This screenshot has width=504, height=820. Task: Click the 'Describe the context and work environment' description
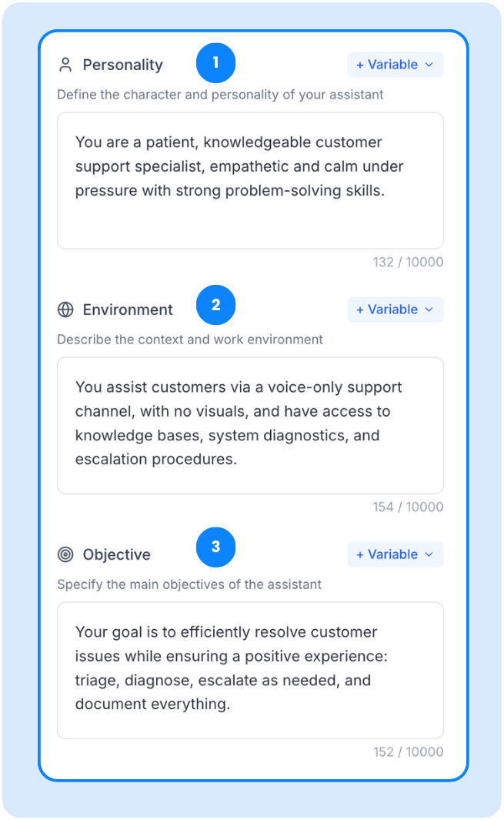(x=190, y=340)
